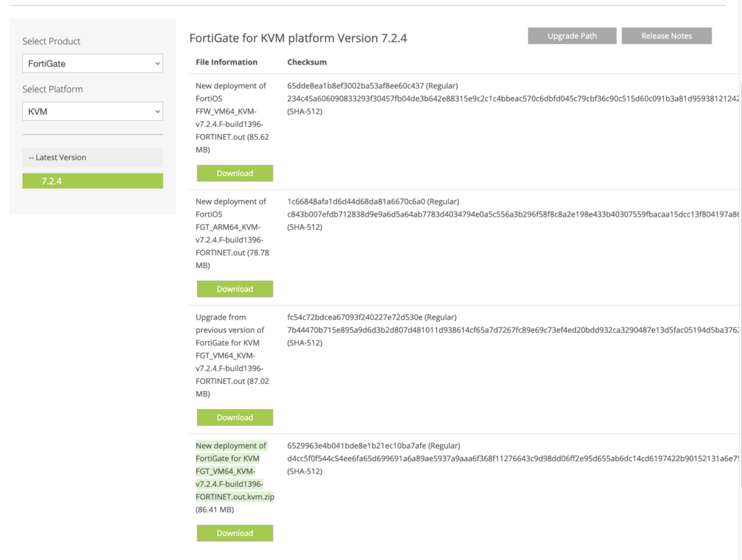742x560 pixels.
Task: Click the highlighted FORTINET.out.kvm.zip file name
Action: [232, 471]
